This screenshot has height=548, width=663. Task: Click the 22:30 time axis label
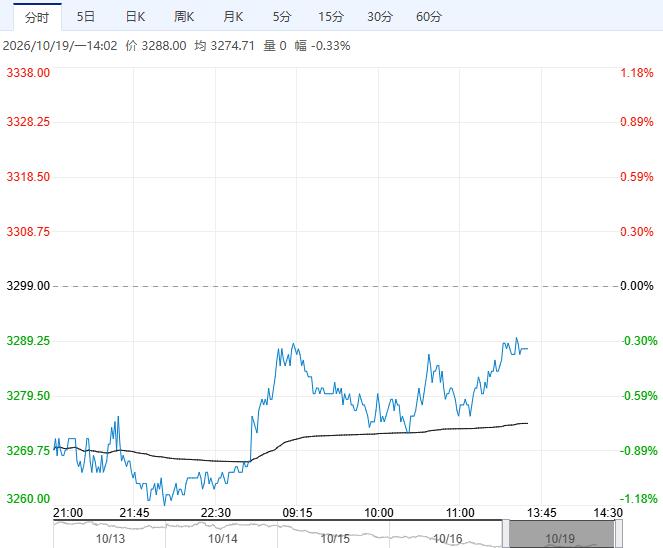(216, 513)
